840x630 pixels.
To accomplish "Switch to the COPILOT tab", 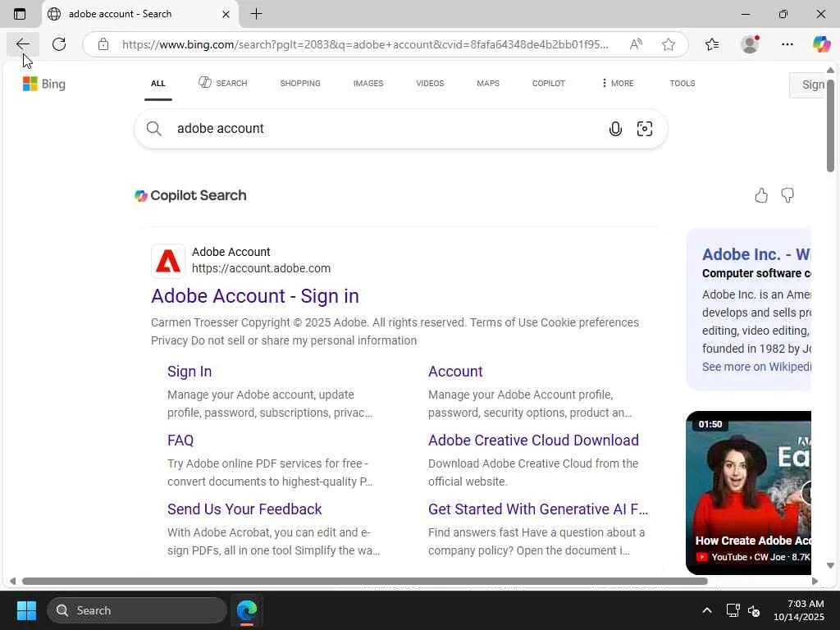I will tap(549, 83).
